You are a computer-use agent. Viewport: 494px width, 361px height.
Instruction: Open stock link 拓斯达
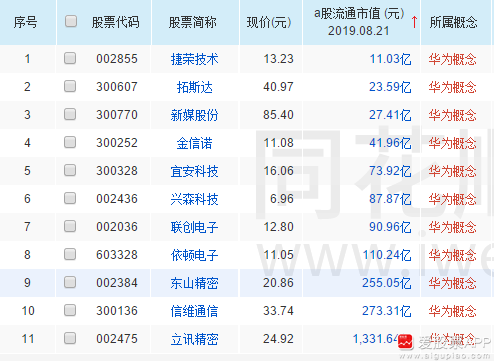[194, 87]
